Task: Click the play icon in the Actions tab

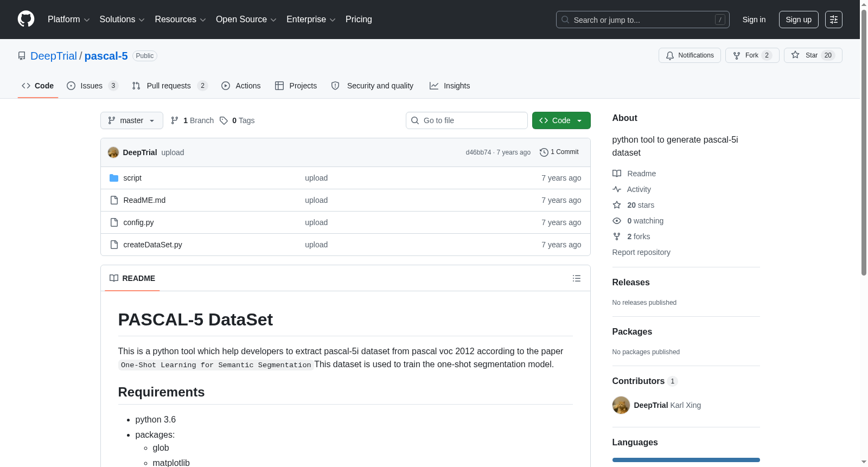Action: [x=226, y=86]
